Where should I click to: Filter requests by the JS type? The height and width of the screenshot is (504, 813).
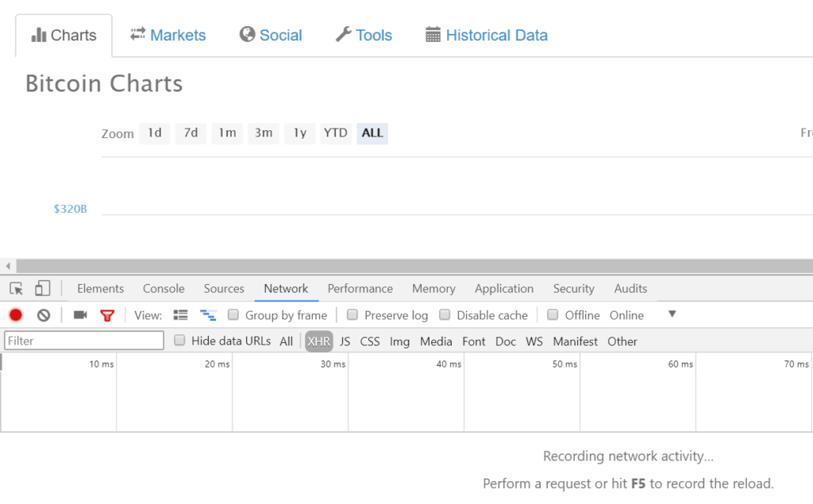coord(345,341)
